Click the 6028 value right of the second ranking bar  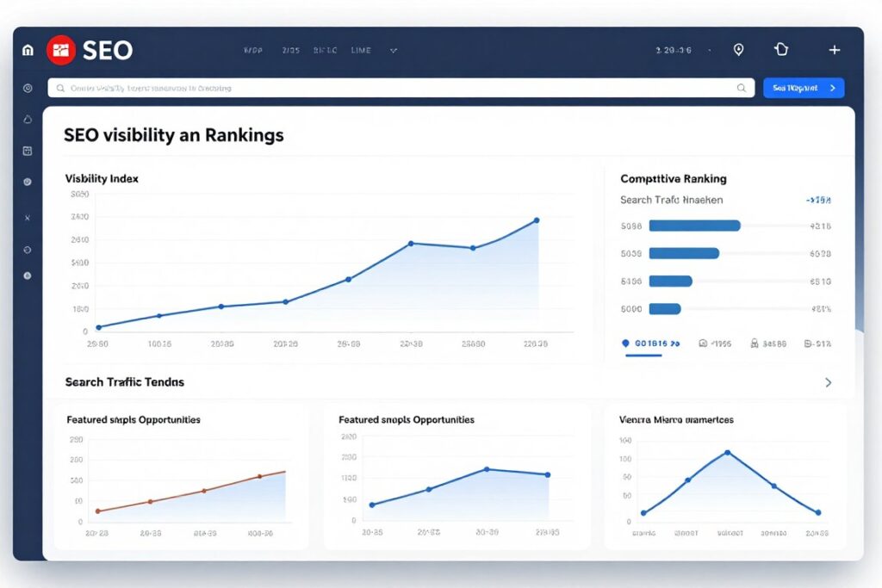click(820, 253)
